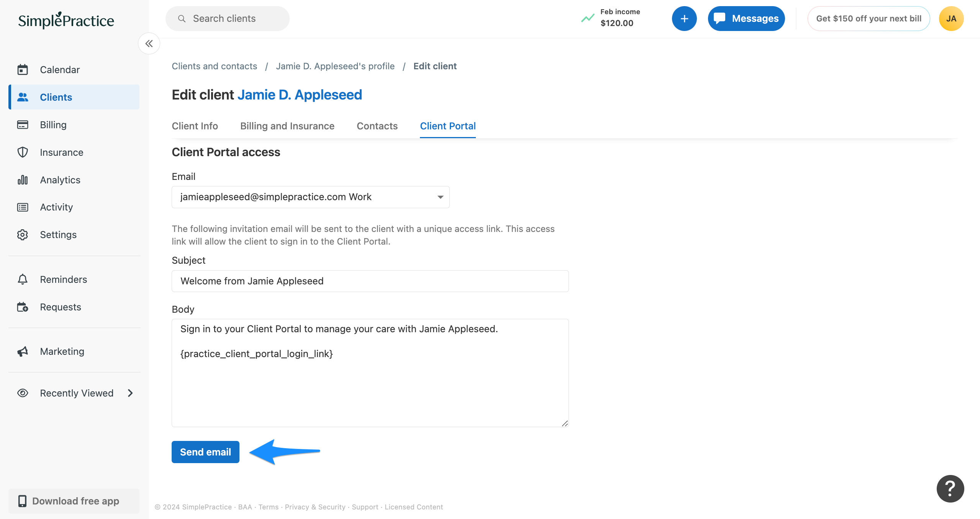Open the Privacy & Security footer link
The height and width of the screenshot is (519, 980).
point(315,507)
